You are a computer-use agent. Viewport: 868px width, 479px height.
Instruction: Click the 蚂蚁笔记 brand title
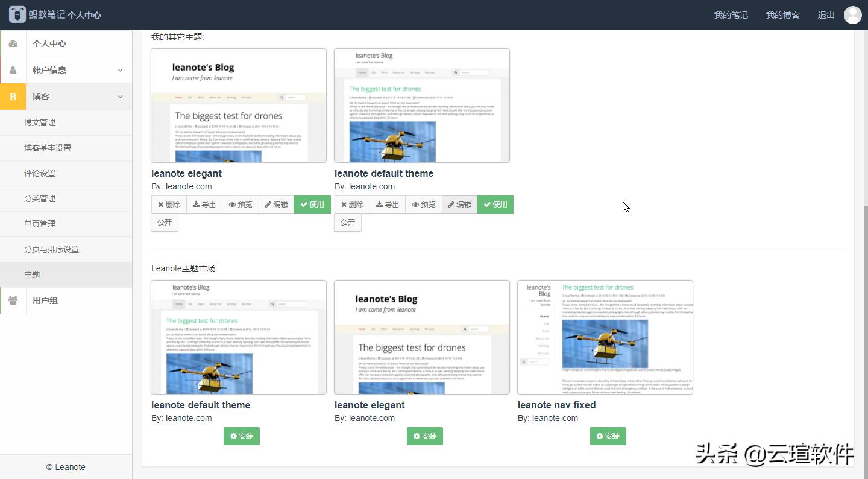pos(47,14)
